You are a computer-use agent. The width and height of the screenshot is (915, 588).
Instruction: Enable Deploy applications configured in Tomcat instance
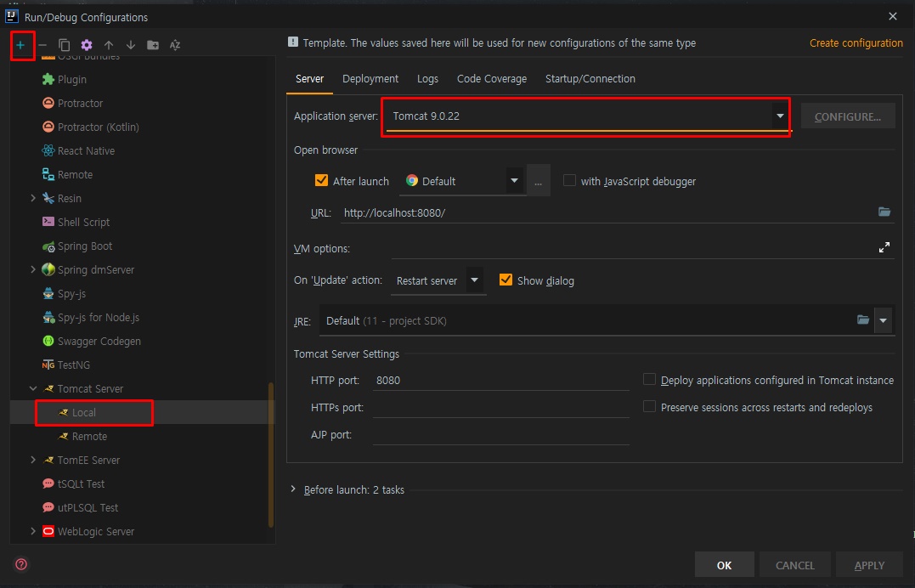(649, 380)
